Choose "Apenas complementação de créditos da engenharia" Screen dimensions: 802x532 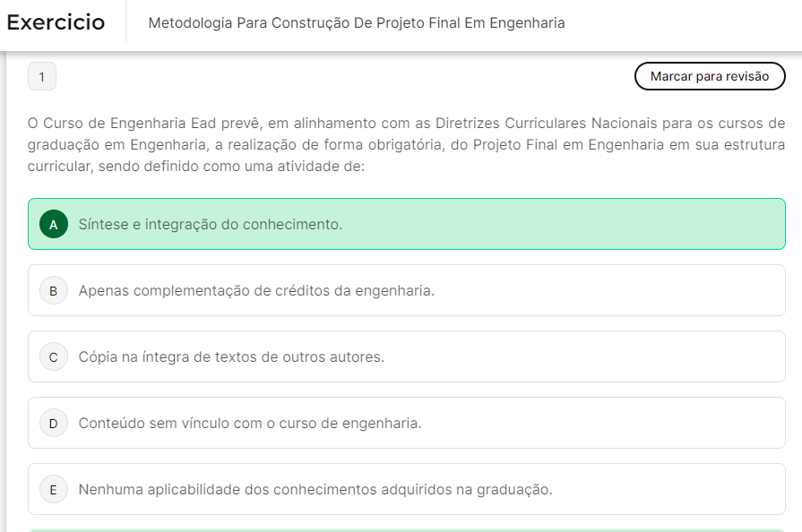point(256,290)
